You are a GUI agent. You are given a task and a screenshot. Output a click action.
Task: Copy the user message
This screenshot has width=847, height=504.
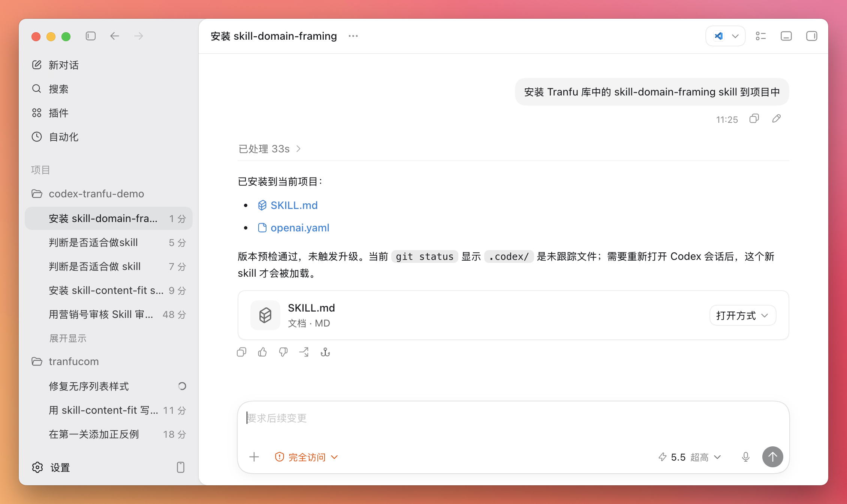coord(754,119)
